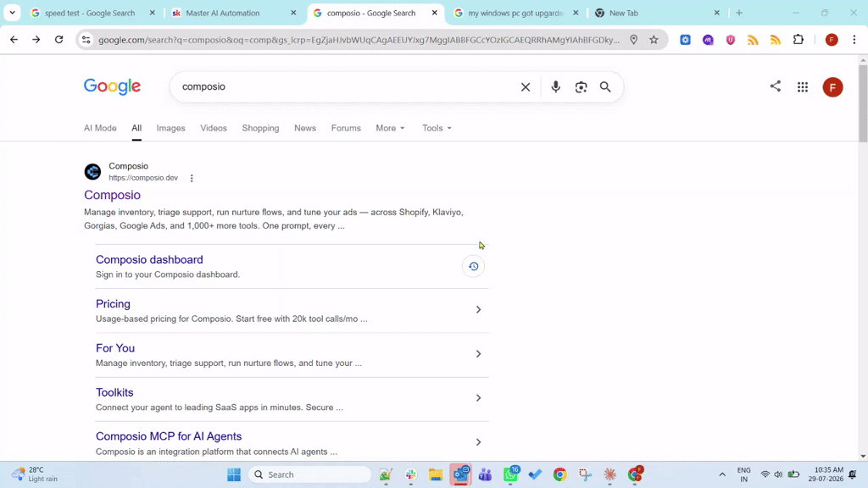This screenshot has width=868, height=488.
Task: Click the taskbar Search box
Action: pos(309,474)
